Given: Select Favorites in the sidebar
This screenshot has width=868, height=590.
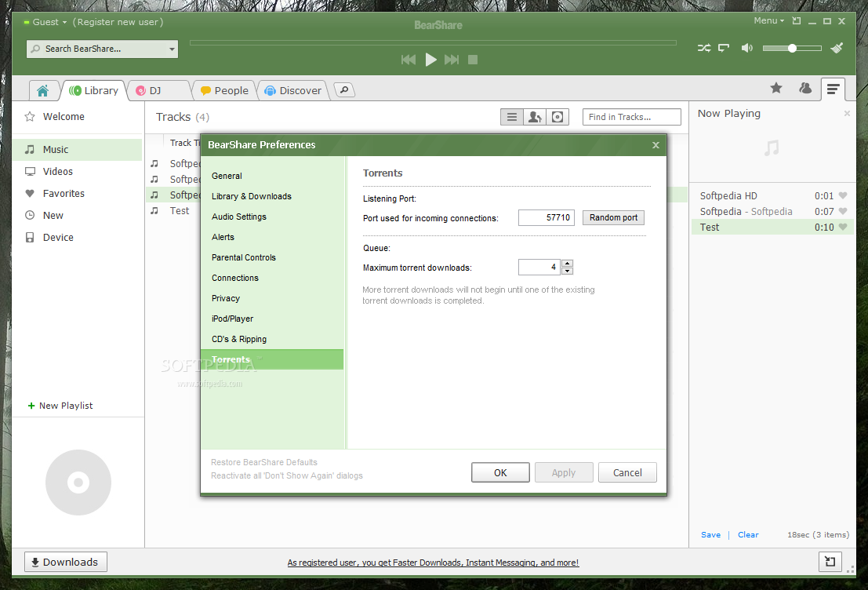Looking at the screenshot, I should pyautogui.click(x=64, y=193).
